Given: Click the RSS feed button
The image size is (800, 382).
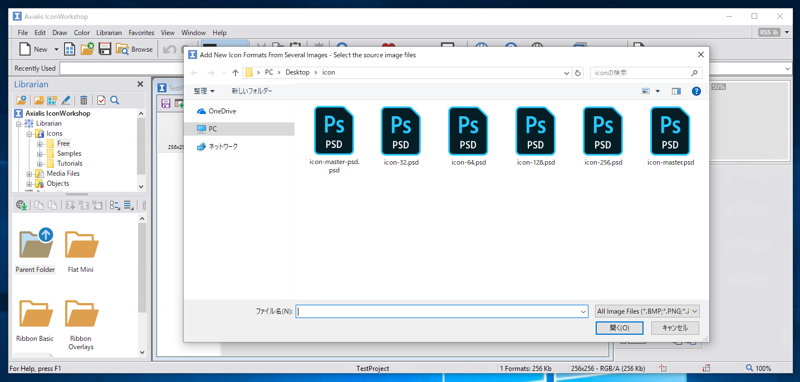Looking at the screenshot, I should tap(769, 33).
